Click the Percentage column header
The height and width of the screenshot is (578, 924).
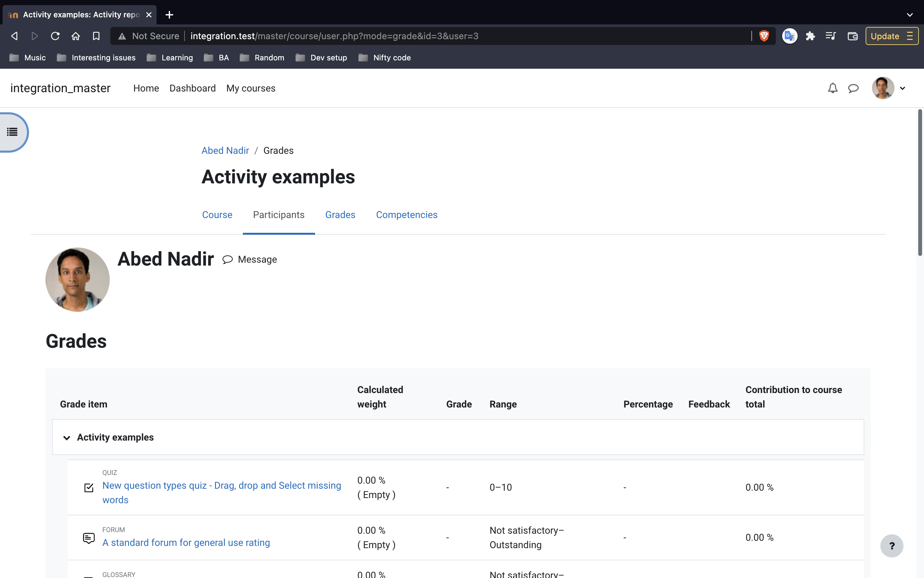[x=648, y=405]
